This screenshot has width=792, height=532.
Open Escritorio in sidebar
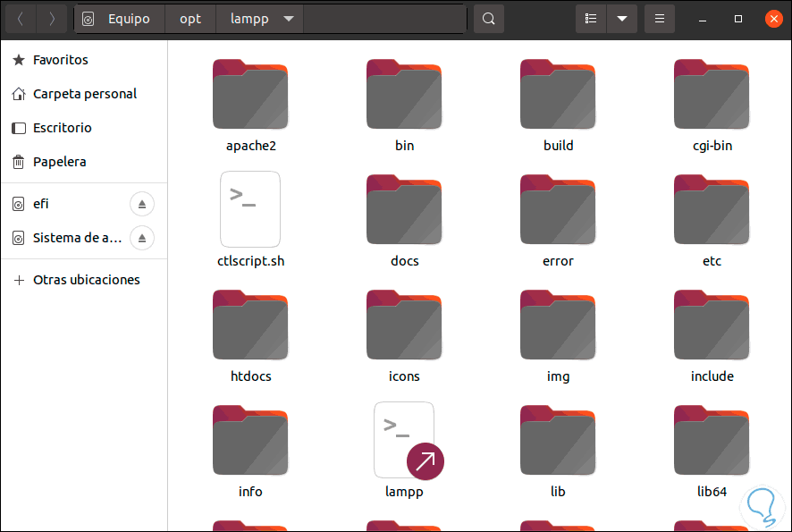click(x=84, y=127)
